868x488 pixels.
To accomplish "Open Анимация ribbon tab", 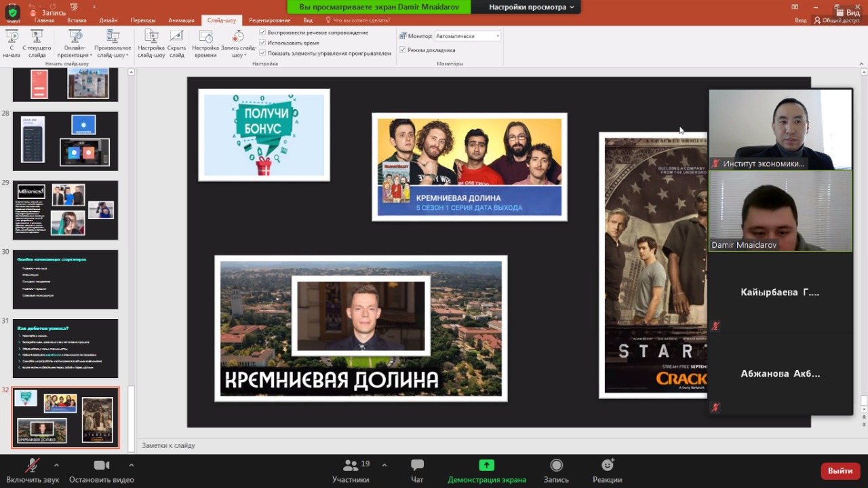I will pos(182,20).
